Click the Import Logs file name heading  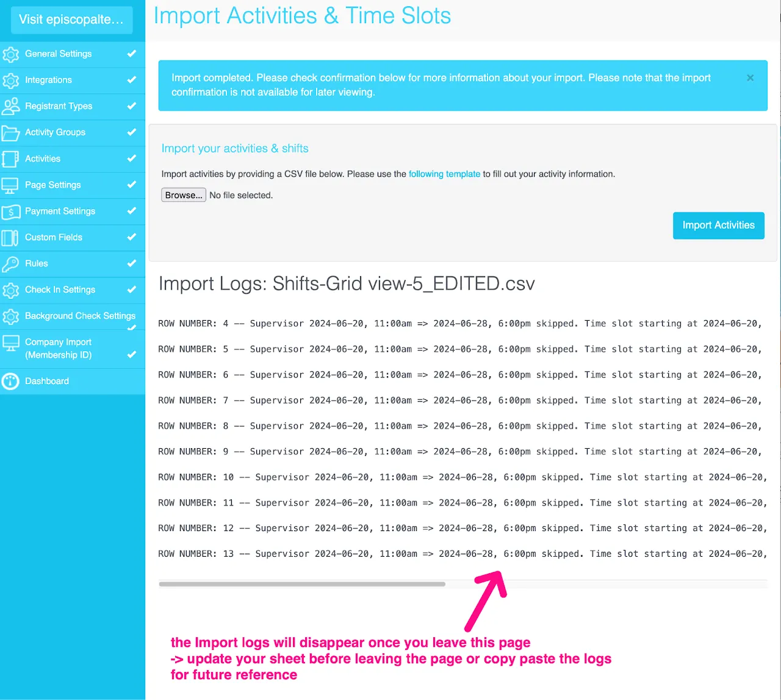(x=347, y=284)
